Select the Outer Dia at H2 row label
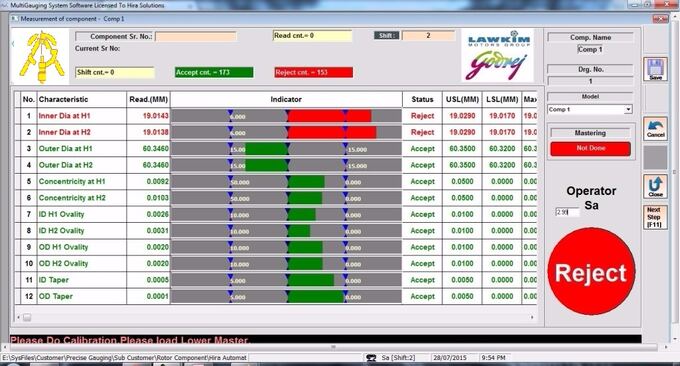Screen dimensions: 680x366 66,165
